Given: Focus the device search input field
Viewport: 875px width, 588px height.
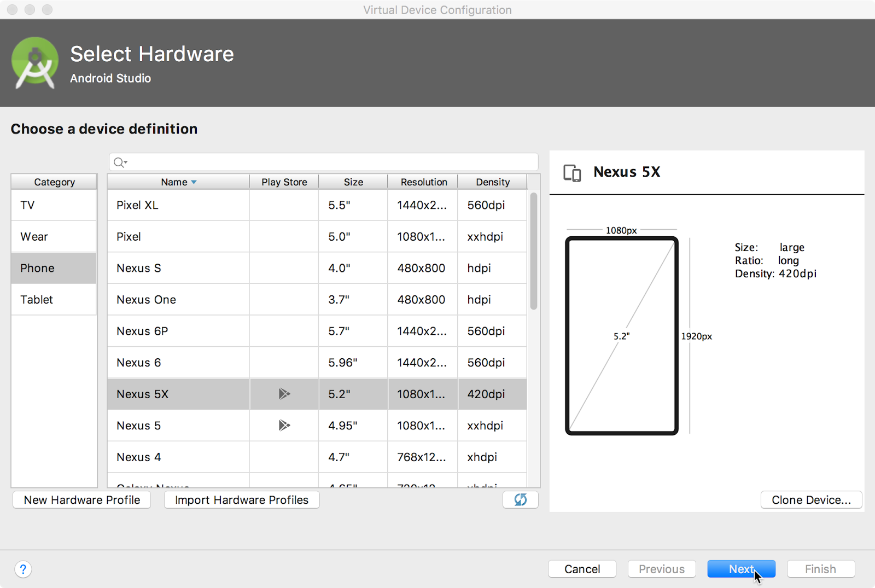Looking at the screenshot, I should (x=328, y=162).
